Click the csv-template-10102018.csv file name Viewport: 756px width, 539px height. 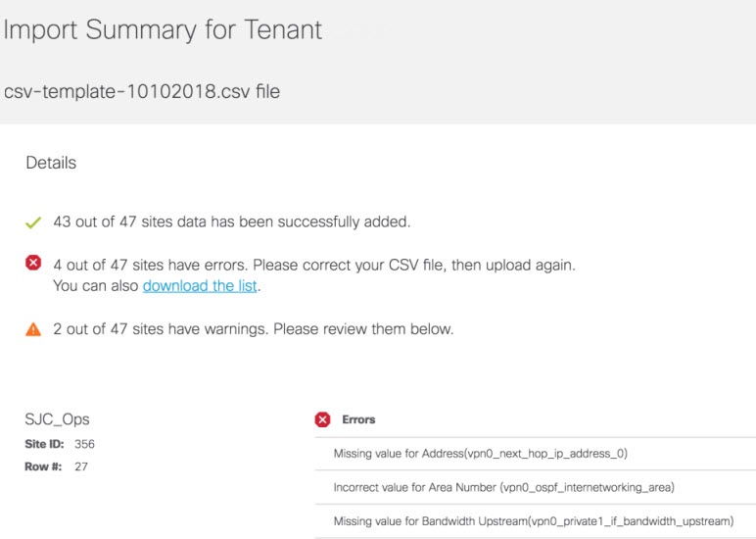pos(142,92)
